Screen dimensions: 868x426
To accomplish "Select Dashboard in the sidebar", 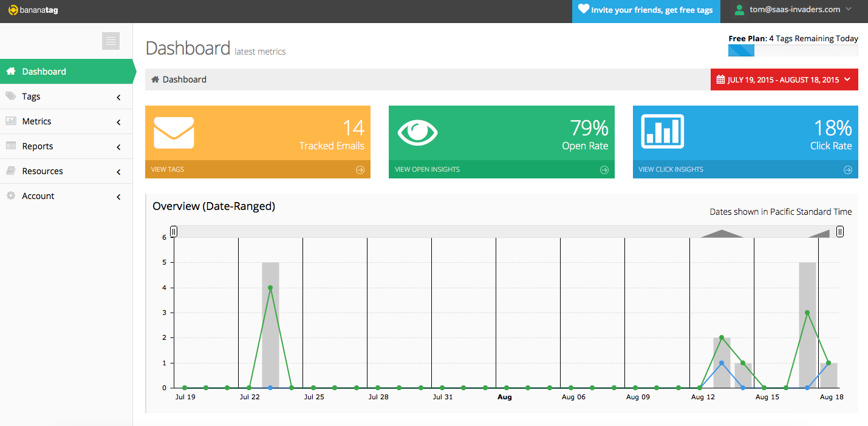I will 66,71.
